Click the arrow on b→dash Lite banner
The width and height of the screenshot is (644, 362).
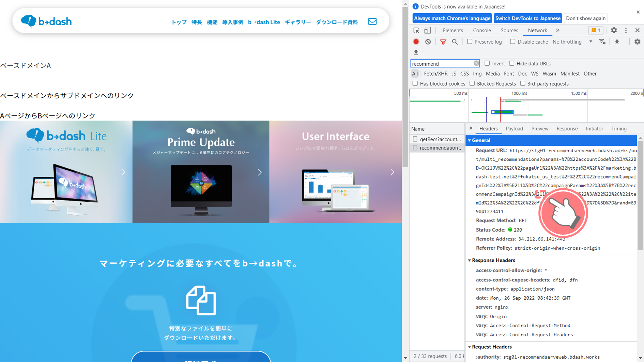(x=123, y=172)
